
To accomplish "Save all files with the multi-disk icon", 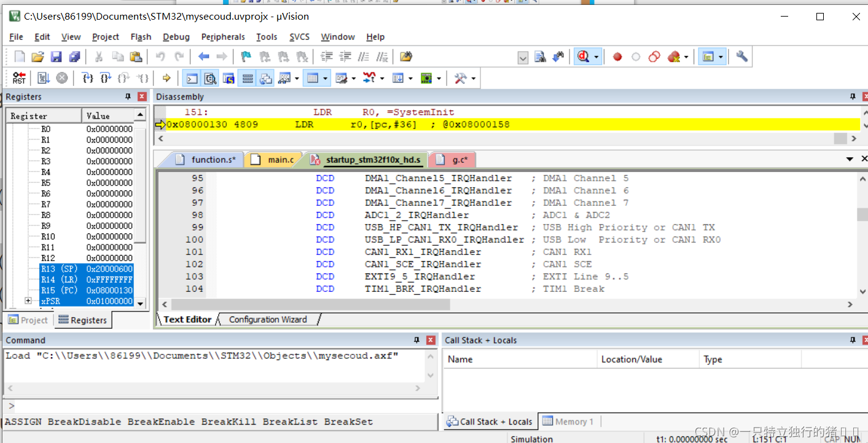I will click(x=74, y=57).
